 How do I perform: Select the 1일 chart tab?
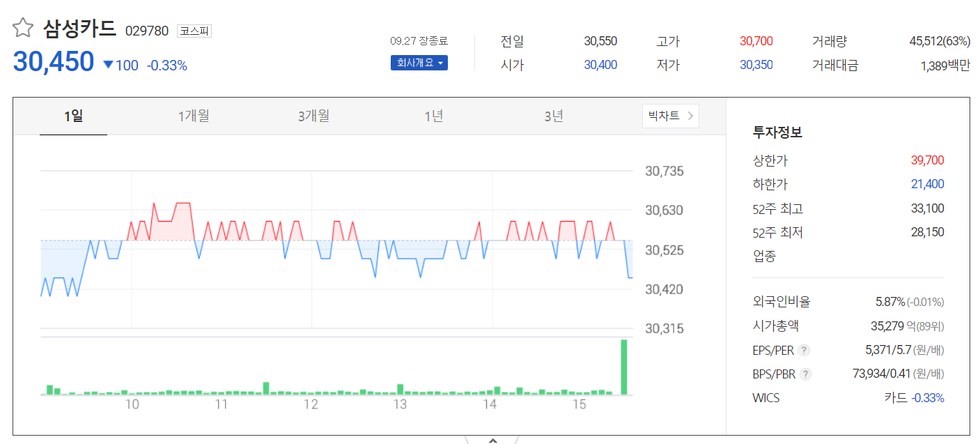tap(73, 116)
